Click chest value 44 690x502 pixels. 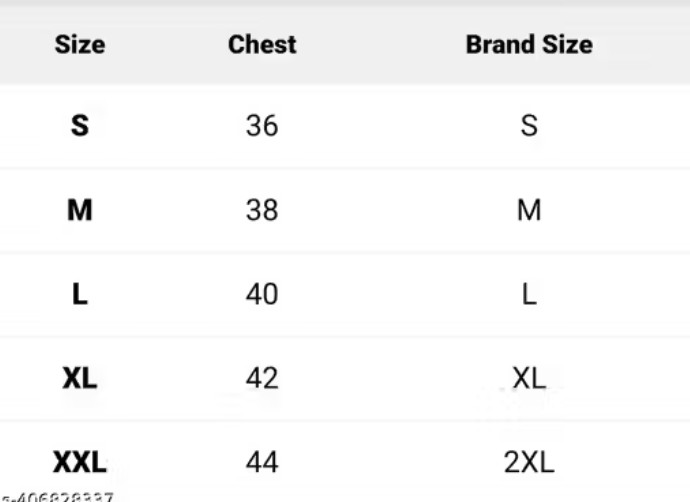(x=262, y=462)
